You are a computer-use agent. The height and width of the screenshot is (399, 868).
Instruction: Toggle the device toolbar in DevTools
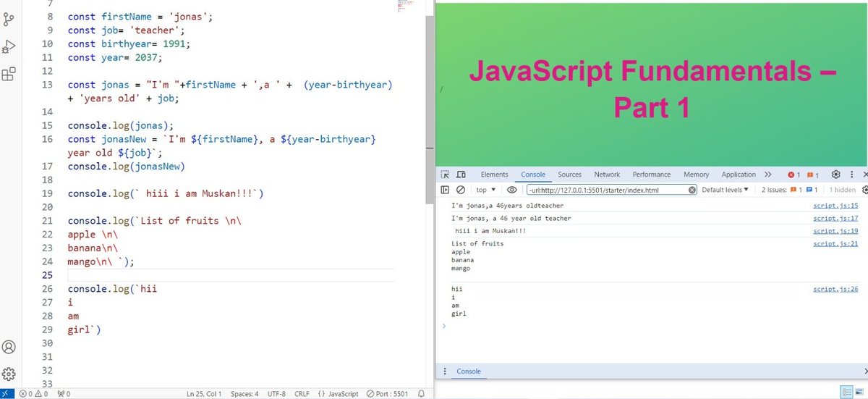click(x=461, y=175)
